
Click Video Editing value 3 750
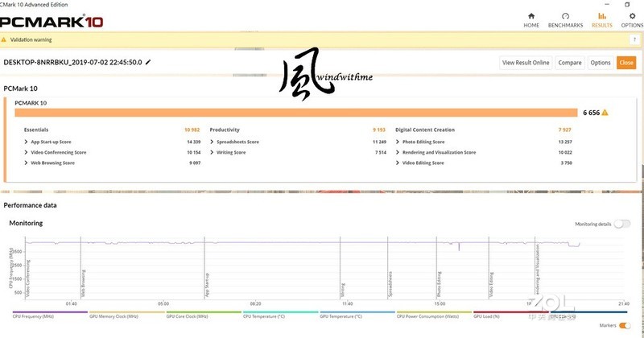[567, 163]
